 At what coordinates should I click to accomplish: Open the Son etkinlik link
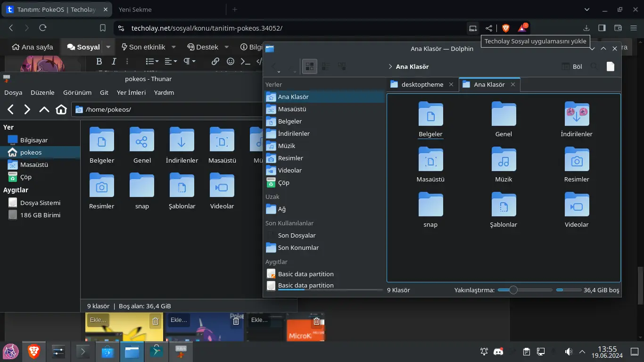(143, 47)
